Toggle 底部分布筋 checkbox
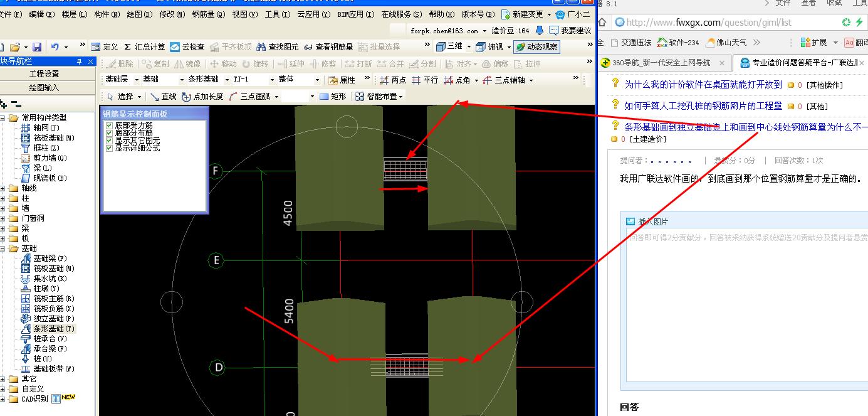 click(109, 133)
